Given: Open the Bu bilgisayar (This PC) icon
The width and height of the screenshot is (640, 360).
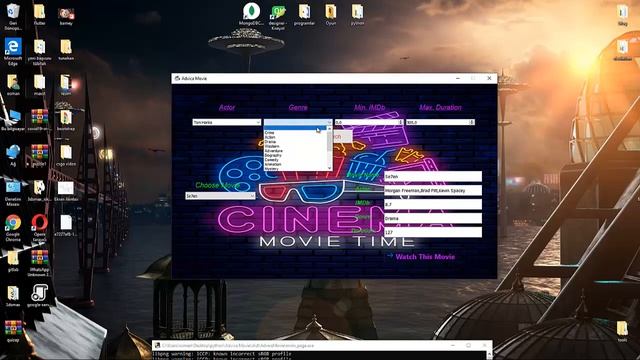Looking at the screenshot, I should [13, 120].
